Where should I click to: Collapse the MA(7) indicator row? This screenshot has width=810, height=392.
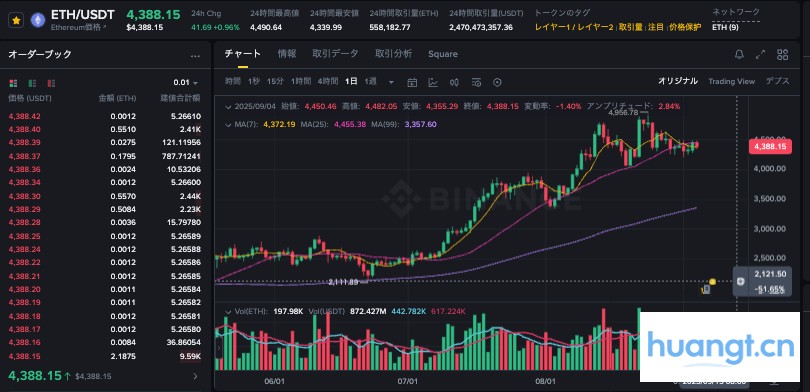pyautogui.click(x=229, y=124)
